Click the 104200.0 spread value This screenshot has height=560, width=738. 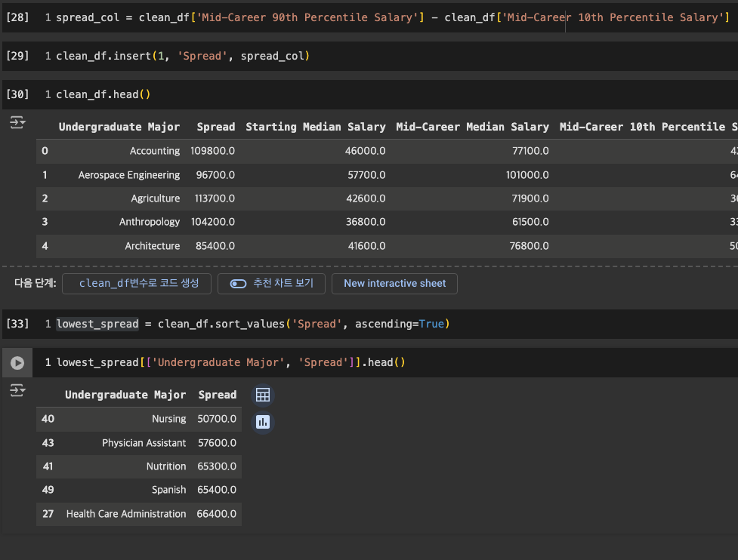(213, 222)
